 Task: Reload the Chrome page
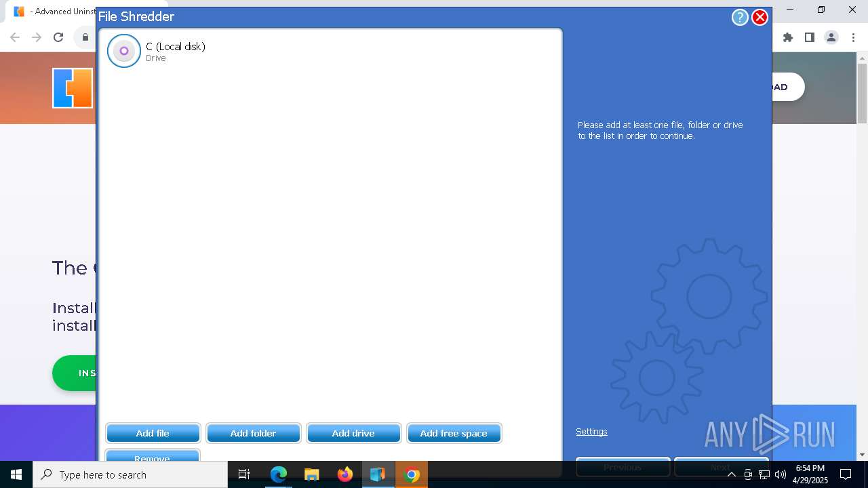[x=58, y=37]
